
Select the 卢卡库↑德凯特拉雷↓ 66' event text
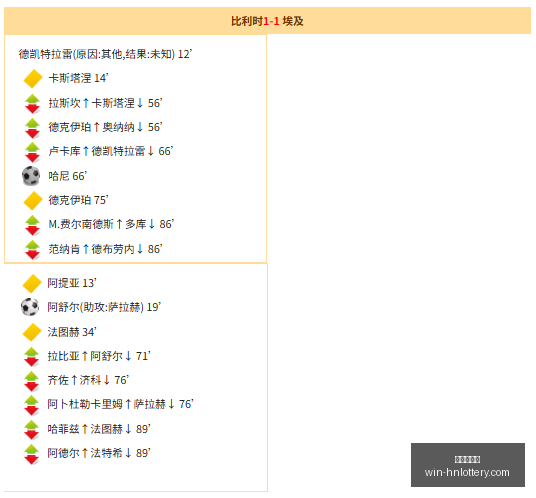coord(111,151)
